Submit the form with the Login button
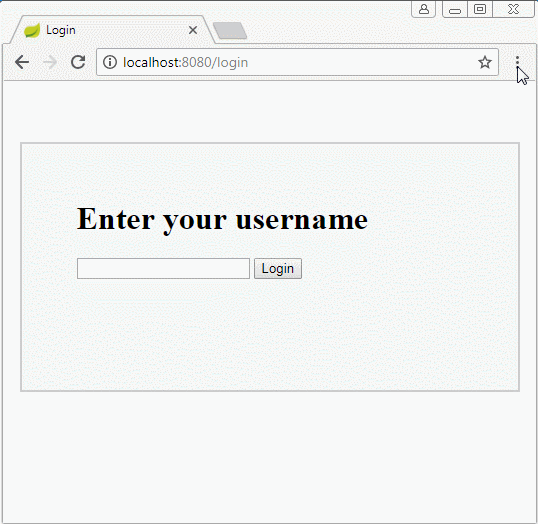This screenshot has height=524, width=538. pos(278,268)
